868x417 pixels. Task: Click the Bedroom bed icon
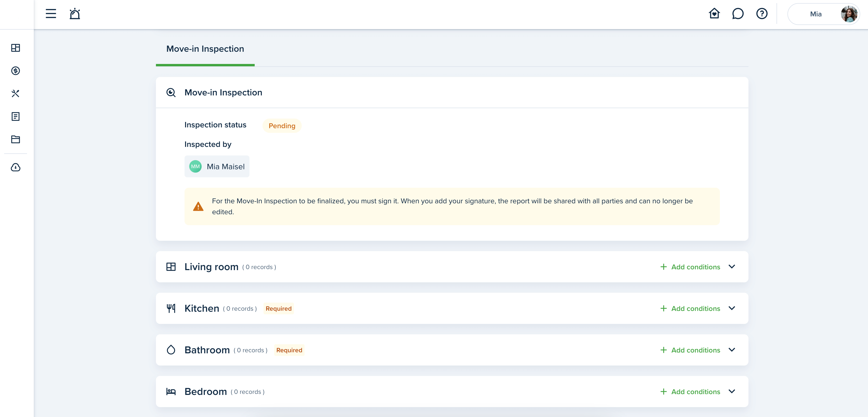pos(171,392)
